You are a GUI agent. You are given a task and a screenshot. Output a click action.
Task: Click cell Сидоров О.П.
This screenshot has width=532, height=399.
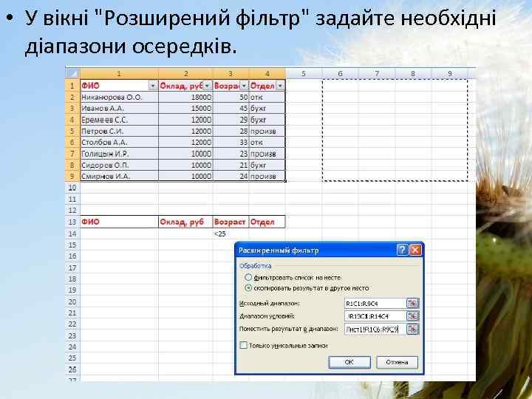[119, 165]
